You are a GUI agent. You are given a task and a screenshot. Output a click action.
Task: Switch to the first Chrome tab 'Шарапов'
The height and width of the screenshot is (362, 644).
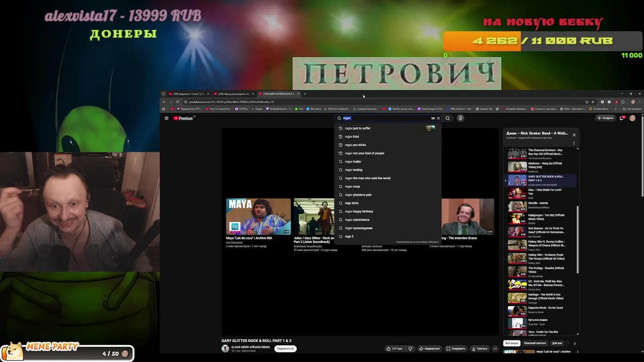[189, 94]
